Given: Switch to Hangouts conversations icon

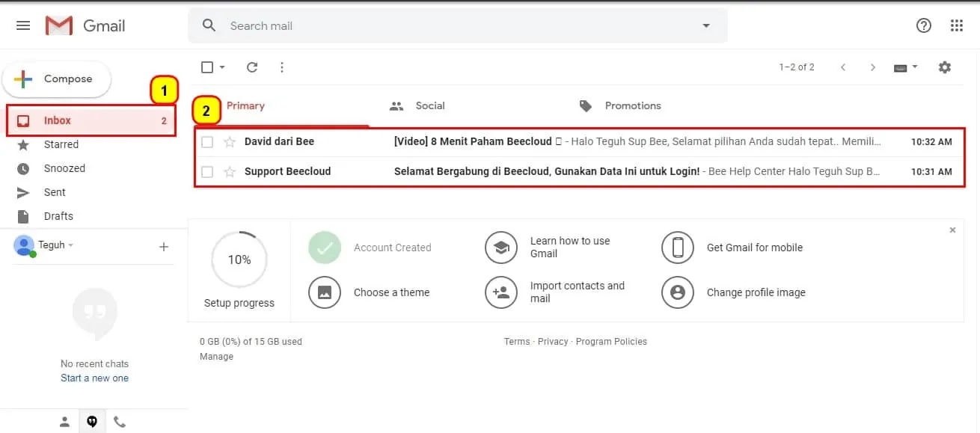Looking at the screenshot, I should tap(92, 422).
